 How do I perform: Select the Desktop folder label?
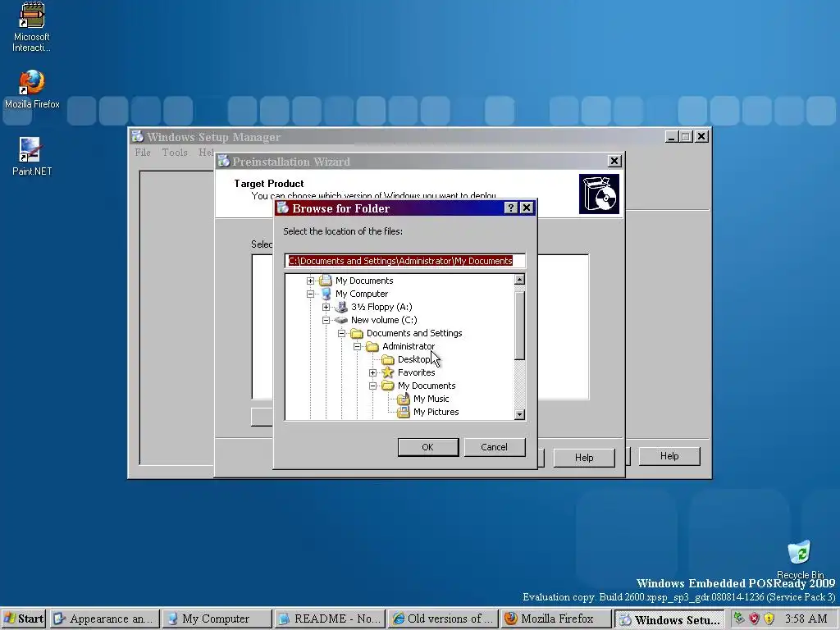pyautogui.click(x=413, y=359)
